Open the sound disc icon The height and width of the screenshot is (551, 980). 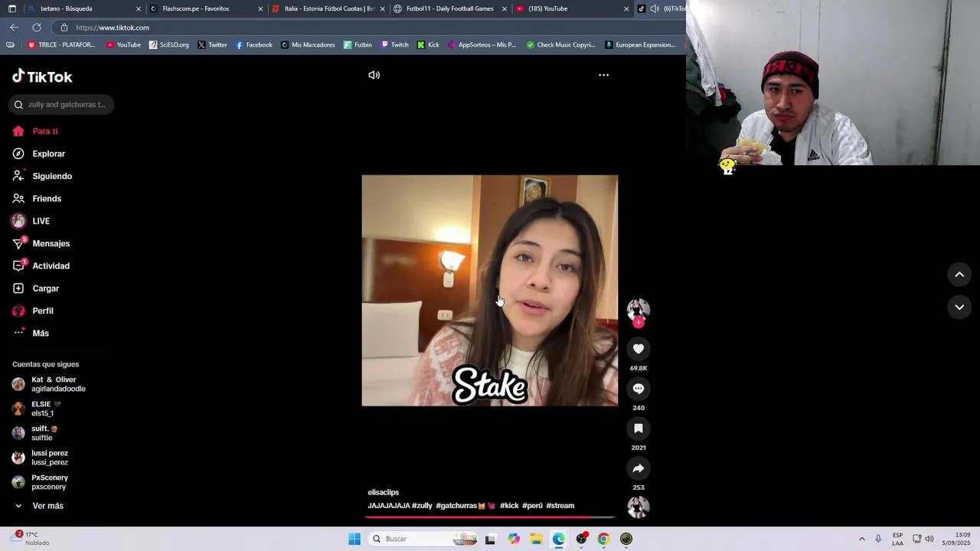point(639,507)
